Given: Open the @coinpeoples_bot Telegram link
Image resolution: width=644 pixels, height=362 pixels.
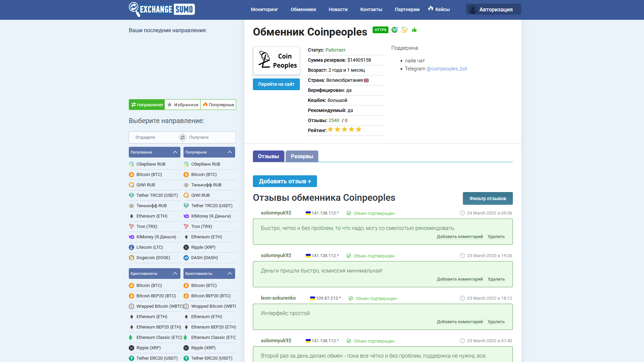Looking at the screenshot, I should tap(446, 69).
